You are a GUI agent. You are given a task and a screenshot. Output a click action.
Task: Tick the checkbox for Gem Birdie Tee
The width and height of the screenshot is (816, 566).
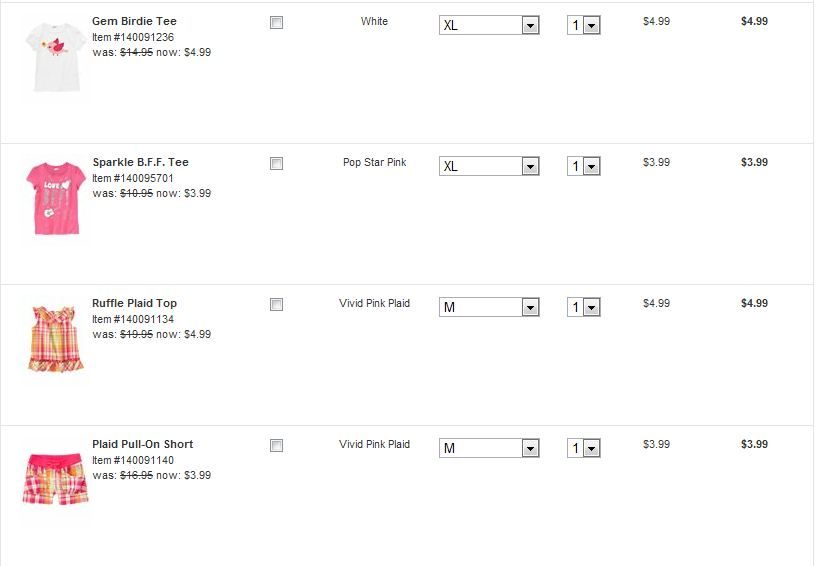click(277, 22)
